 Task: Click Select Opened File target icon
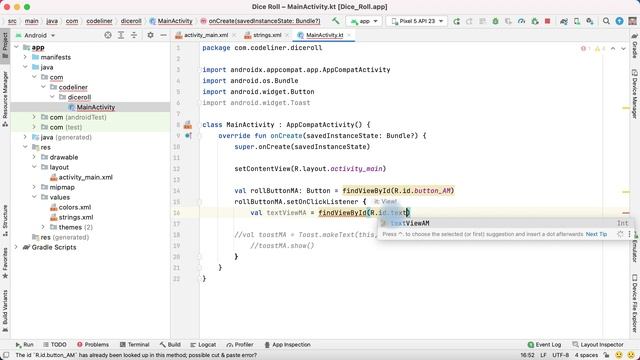click(x=108, y=35)
